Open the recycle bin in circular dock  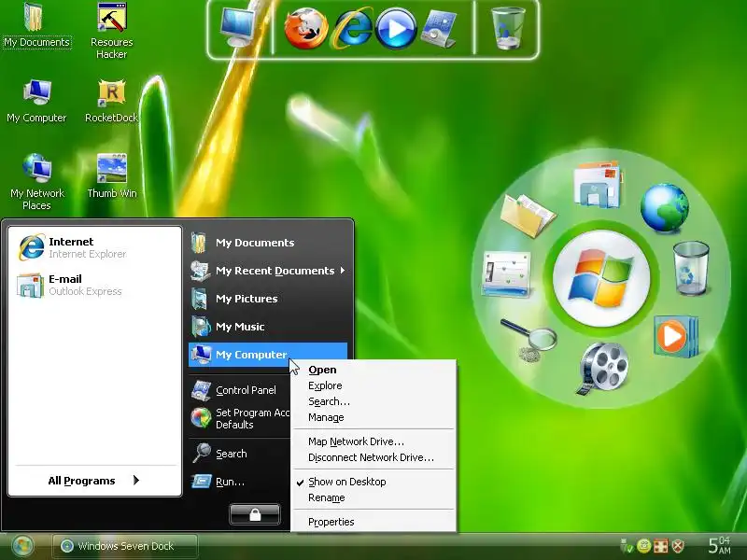click(x=691, y=268)
